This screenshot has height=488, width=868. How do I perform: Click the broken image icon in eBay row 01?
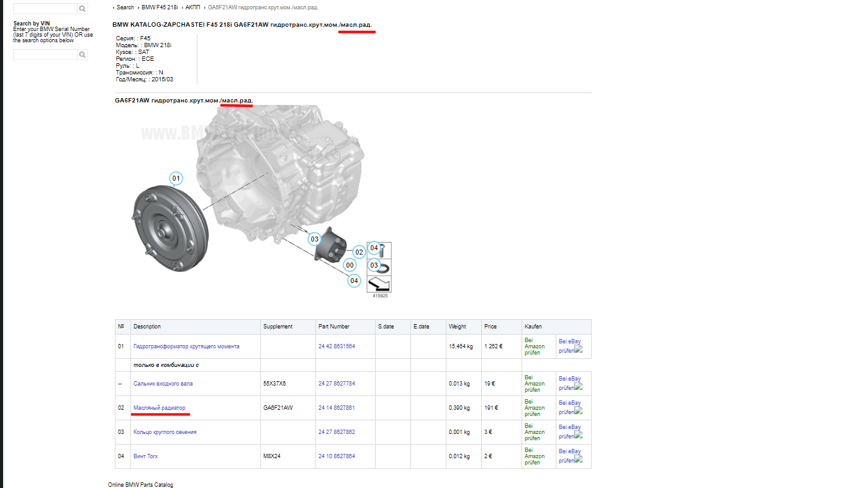[x=578, y=350]
